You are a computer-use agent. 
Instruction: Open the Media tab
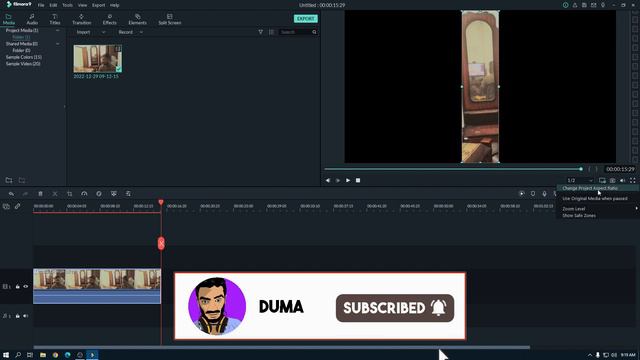[x=9, y=19]
